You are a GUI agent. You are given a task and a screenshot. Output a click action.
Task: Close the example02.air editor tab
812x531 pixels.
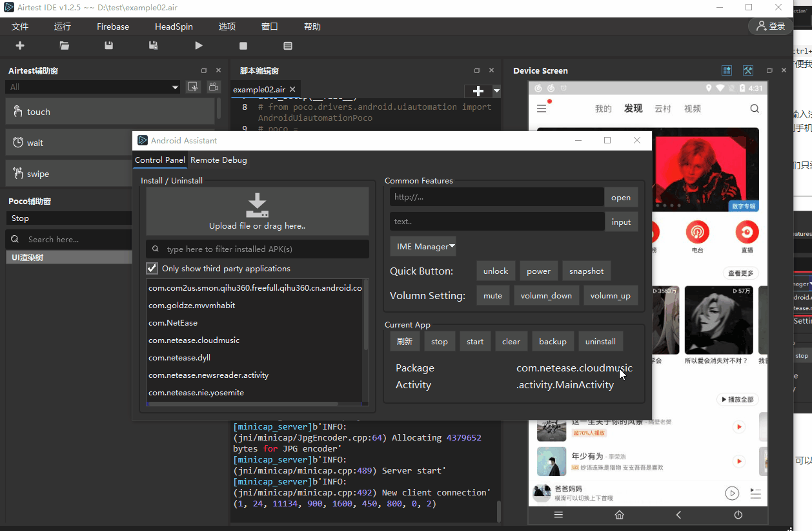point(292,90)
